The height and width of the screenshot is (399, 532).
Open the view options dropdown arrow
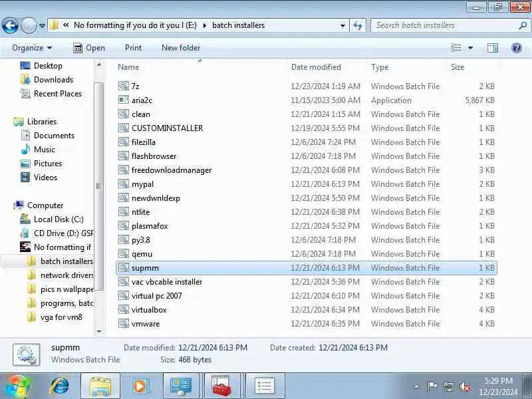pyautogui.click(x=471, y=48)
